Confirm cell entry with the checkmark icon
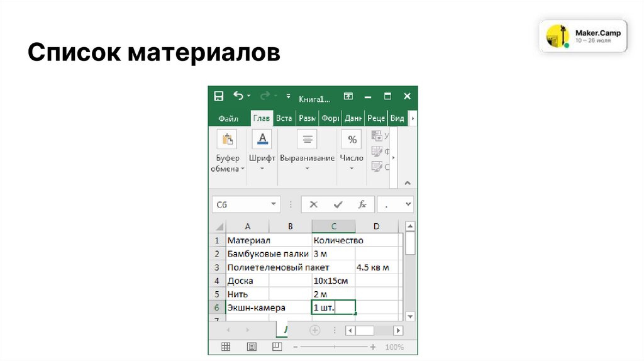The width and height of the screenshot is (644, 361). pos(338,204)
